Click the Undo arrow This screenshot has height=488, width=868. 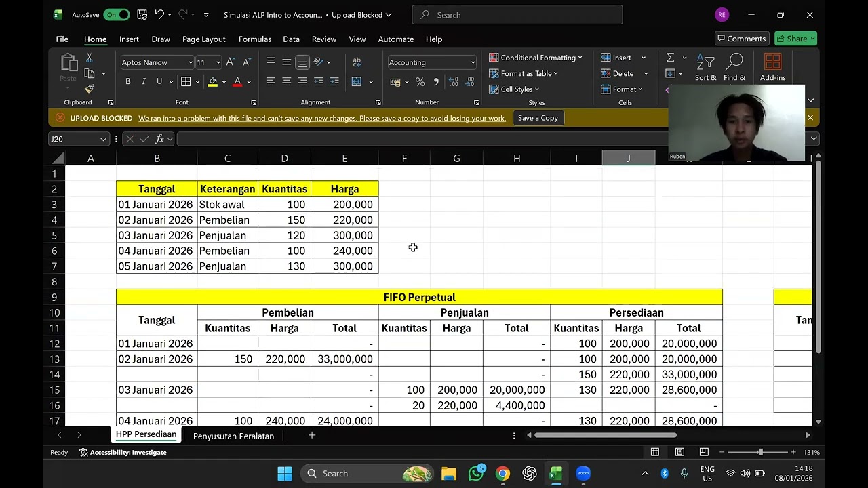(159, 14)
